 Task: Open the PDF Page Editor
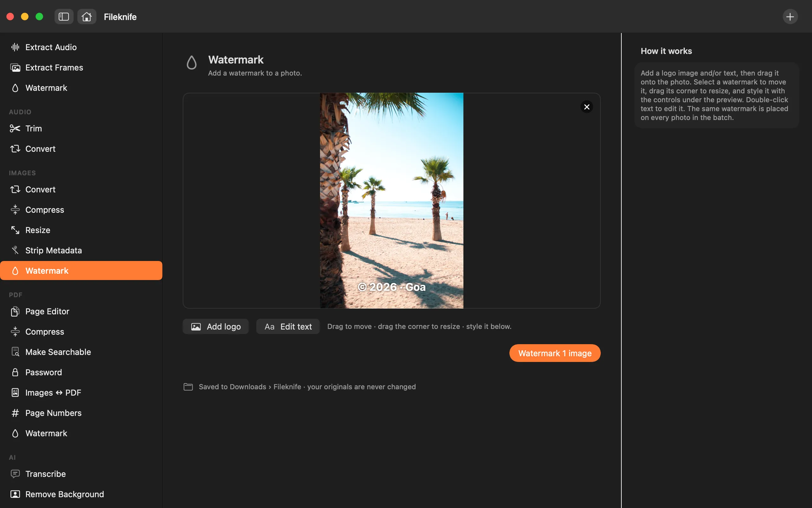[x=81, y=311]
